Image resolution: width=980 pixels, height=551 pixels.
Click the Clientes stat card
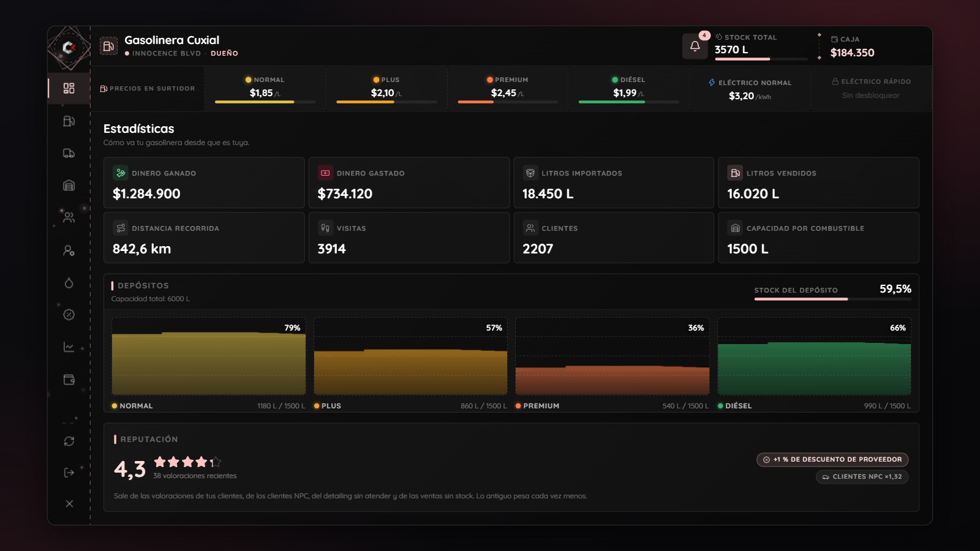click(x=614, y=238)
